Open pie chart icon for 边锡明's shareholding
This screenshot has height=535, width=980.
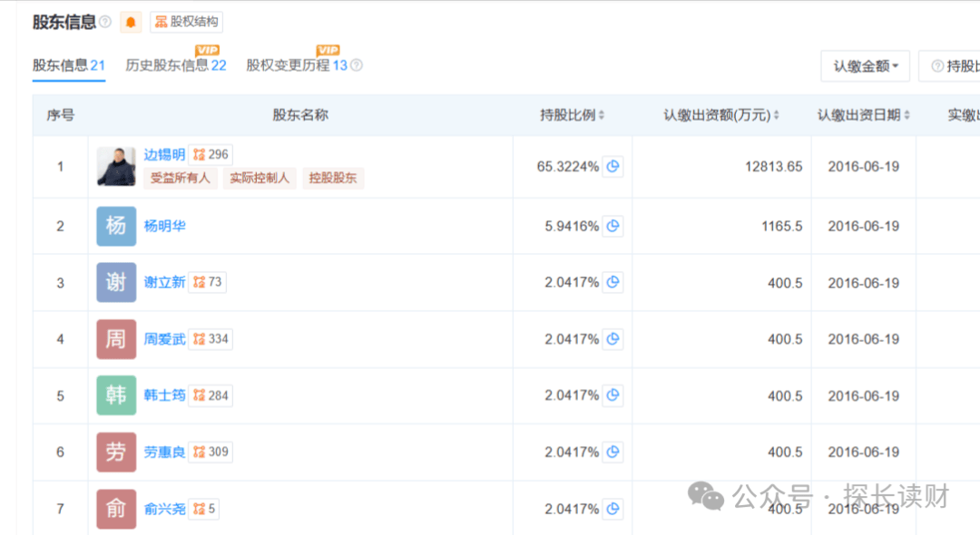pos(612,167)
